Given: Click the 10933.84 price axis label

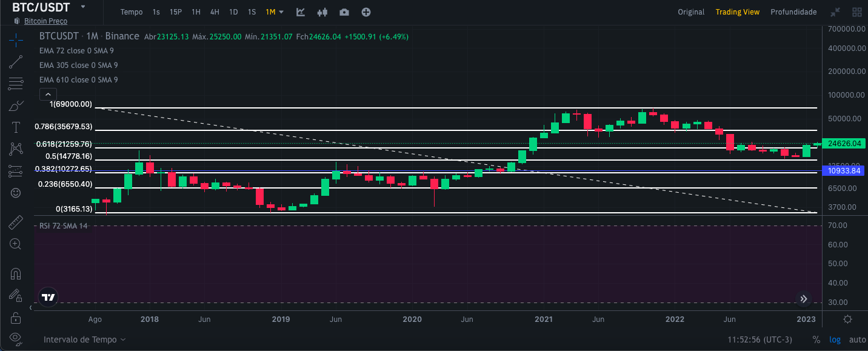Looking at the screenshot, I should [x=844, y=171].
